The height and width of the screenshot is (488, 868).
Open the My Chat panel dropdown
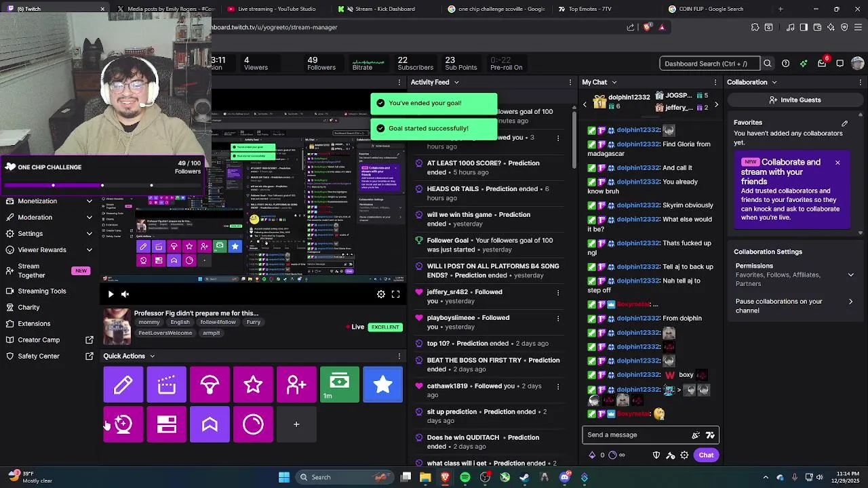[x=614, y=82]
